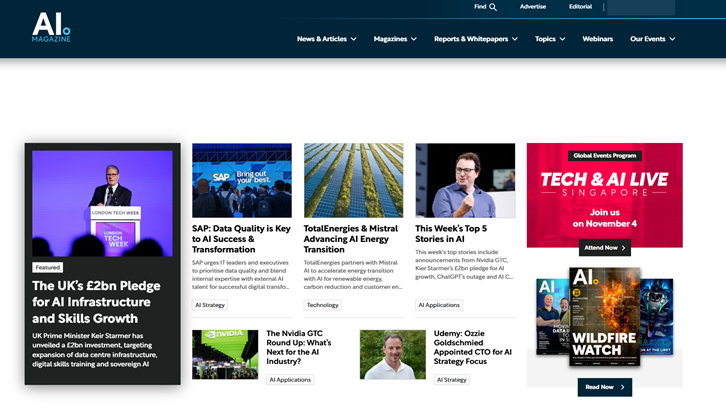Open the Advertise link

pyautogui.click(x=532, y=6)
